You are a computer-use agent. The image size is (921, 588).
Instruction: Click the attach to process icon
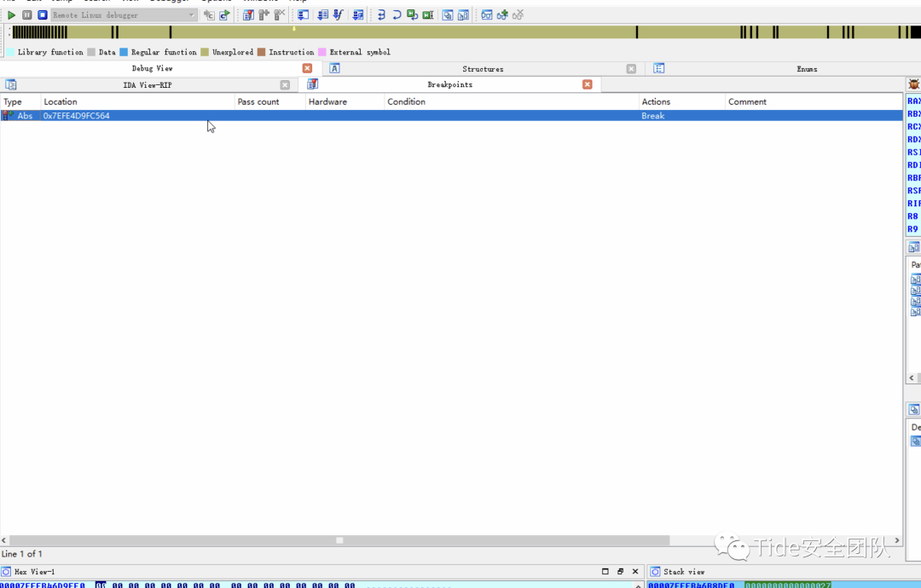(209, 15)
